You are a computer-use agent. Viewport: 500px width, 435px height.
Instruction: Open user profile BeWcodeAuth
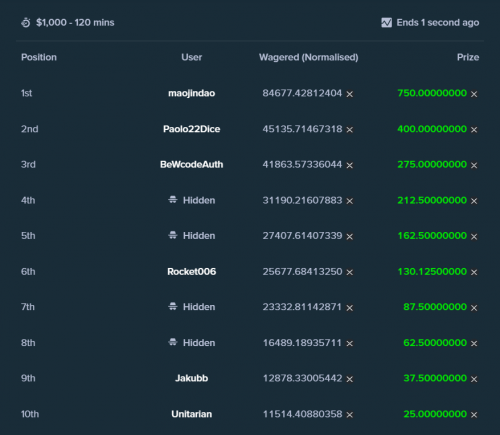pyautogui.click(x=192, y=164)
